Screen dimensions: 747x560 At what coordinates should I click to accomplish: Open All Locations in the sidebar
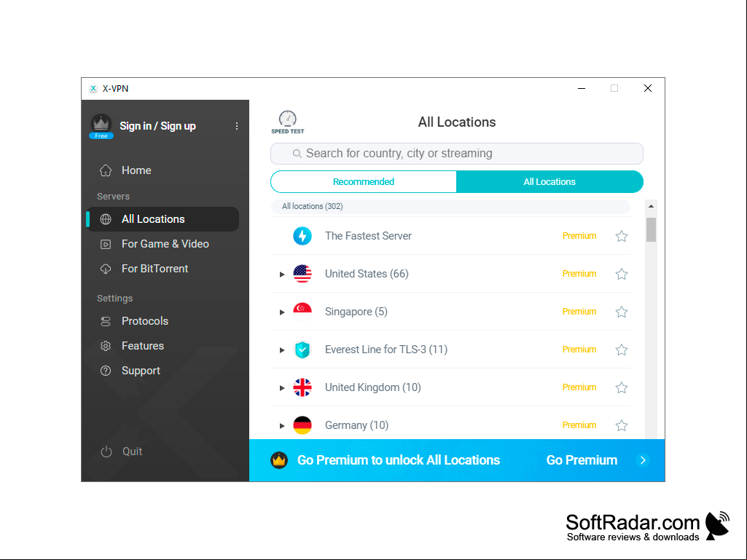tap(163, 219)
